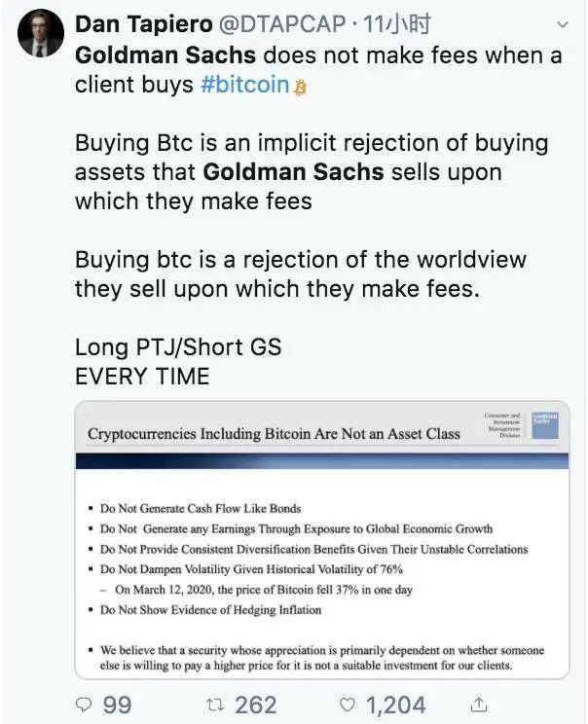Screen dimensions: 588x724
Task: Click bold Goldman Sachs in the first line
Action: (x=166, y=54)
